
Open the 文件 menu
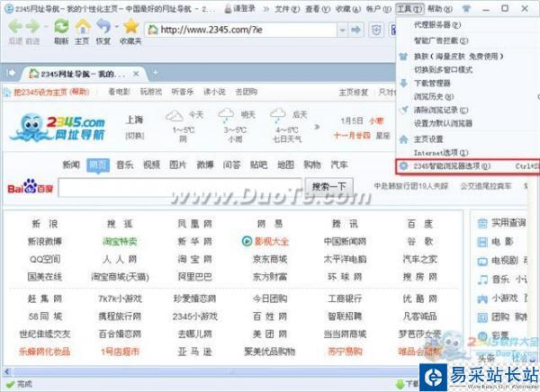pos(287,9)
